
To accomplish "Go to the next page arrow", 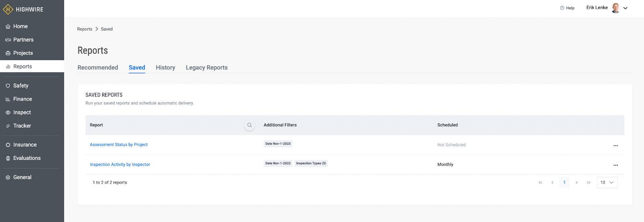I will 576,183.
